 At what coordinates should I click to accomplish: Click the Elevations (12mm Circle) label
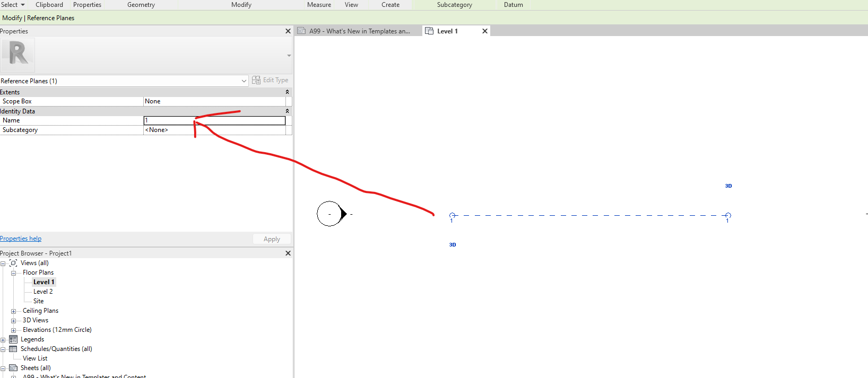click(57, 330)
